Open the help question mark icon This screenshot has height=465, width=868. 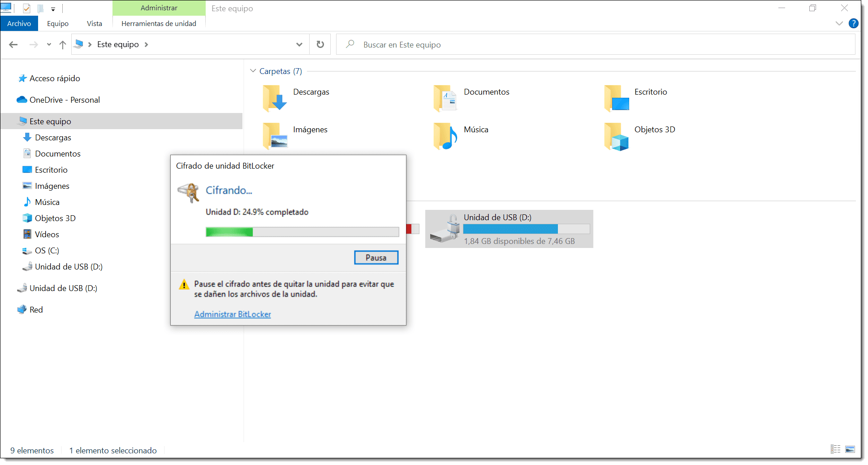854,23
